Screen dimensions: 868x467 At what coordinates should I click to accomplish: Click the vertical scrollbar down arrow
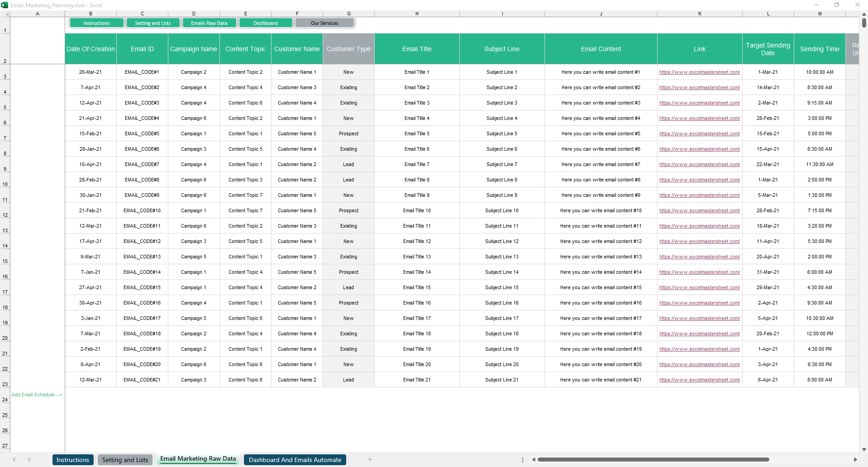pyautogui.click(x=864, y=449)
